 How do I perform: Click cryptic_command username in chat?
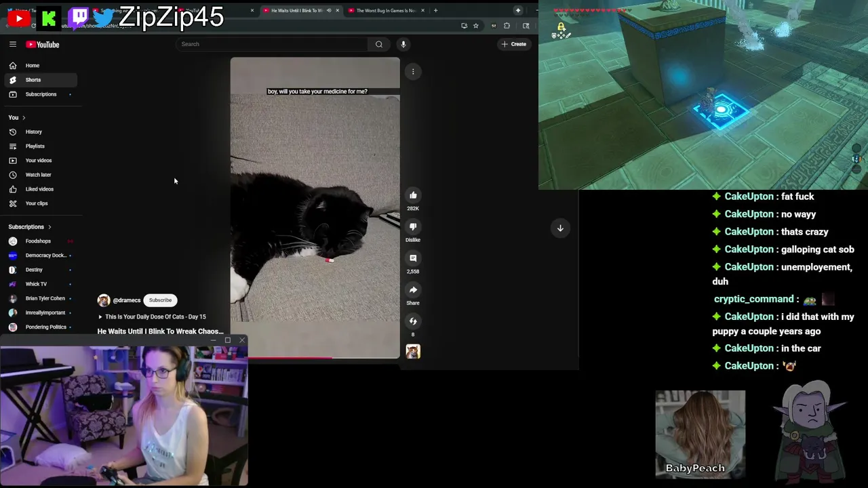point(753,299)
